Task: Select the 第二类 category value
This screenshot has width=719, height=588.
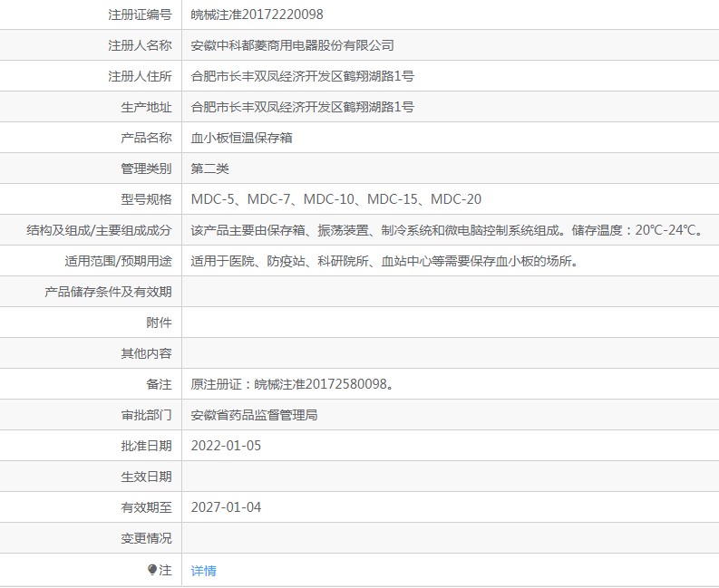Action: coord(210,169)
